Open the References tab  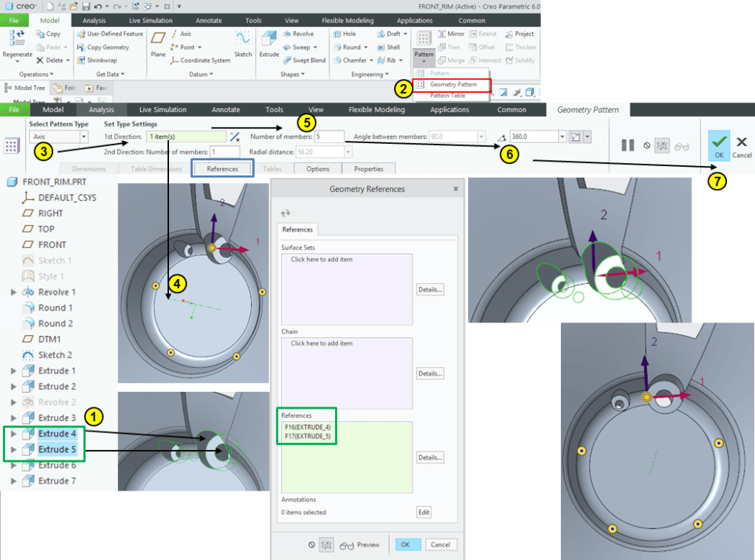[x=222, y=169]
